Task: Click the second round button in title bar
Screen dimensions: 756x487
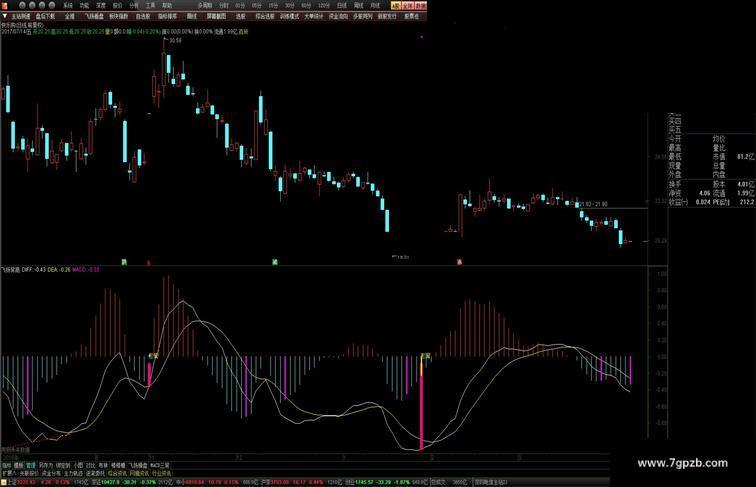Action: tap(32, 5)
